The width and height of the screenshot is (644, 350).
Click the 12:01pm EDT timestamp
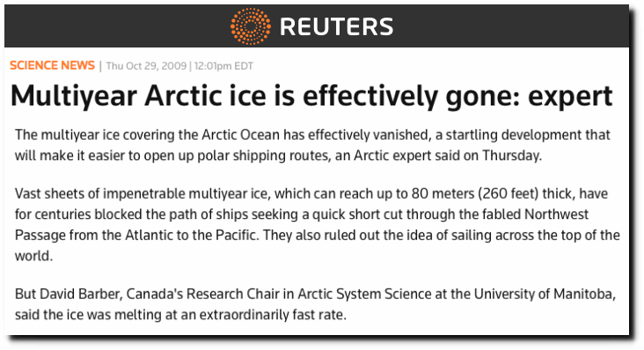click(x=223, y=66)
